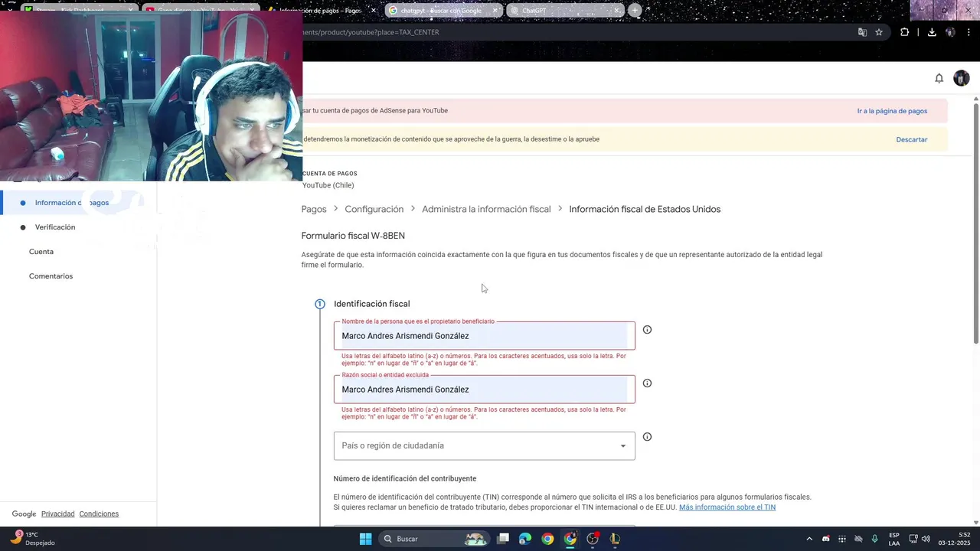Click info icon beside Razón social field

click(x=647, y=383)
